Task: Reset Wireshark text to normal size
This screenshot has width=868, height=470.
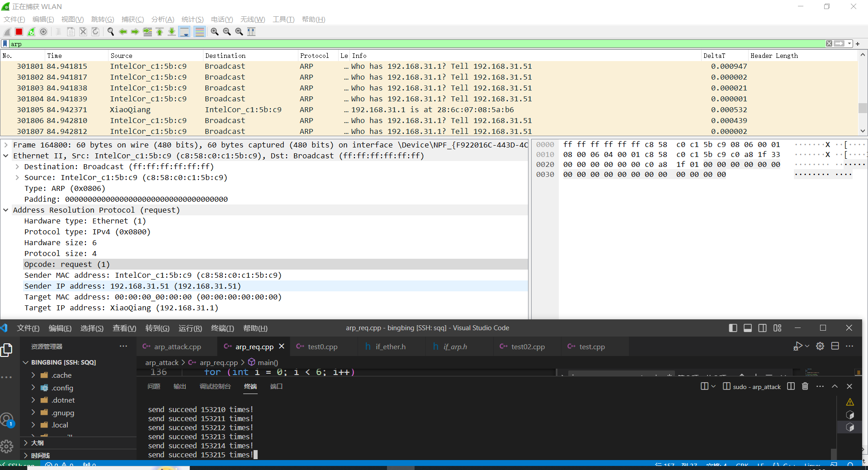Action: [239, 32]
